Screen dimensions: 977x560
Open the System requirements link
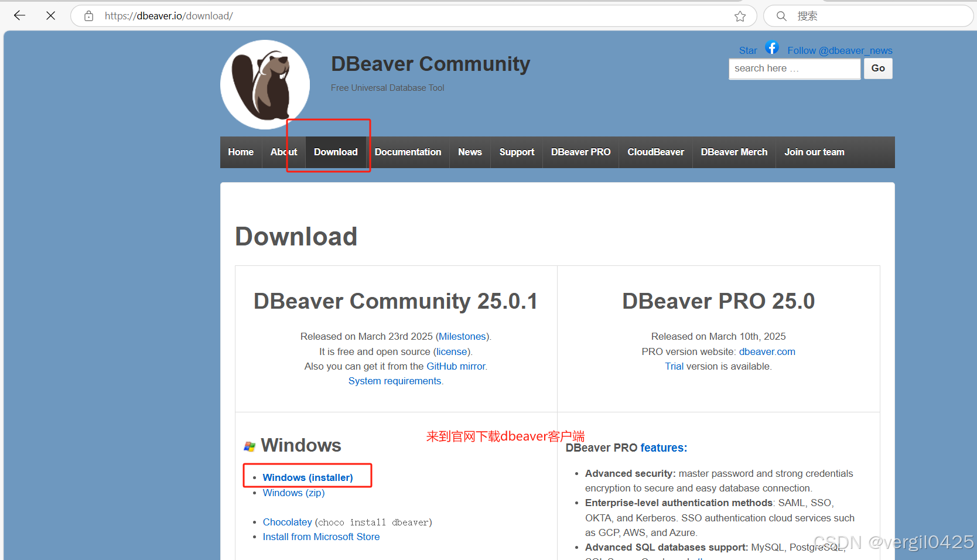(x=395, y=381)
